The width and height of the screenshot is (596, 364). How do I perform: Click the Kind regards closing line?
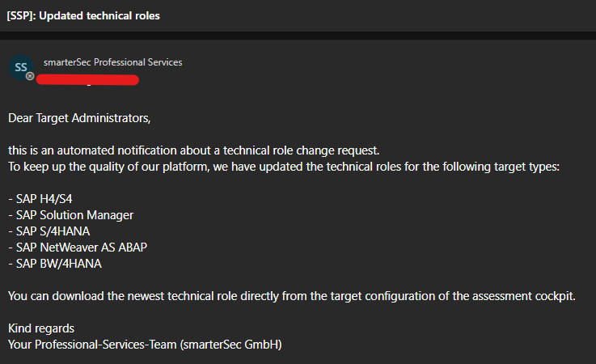click(41, 328)
